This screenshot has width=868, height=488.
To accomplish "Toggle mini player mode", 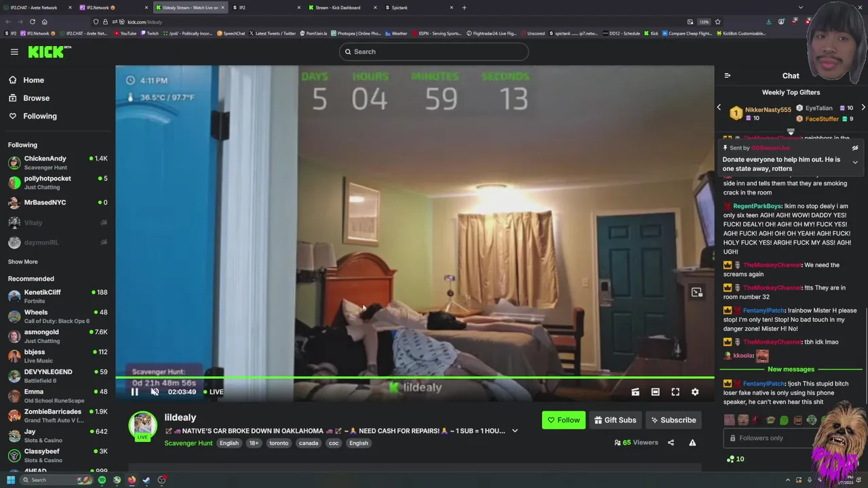I will pyautogui.click(x=635, y=392).
